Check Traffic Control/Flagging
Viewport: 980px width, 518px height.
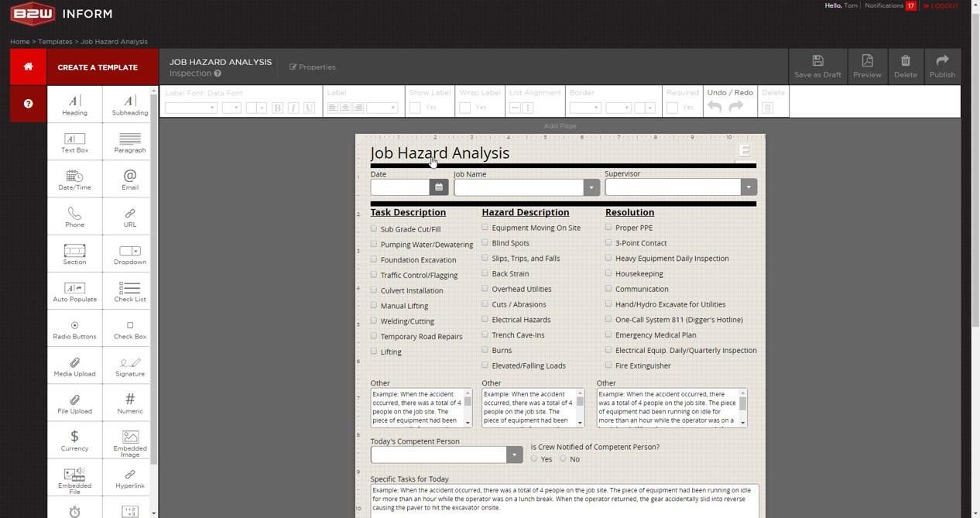(x=374, y=274)
